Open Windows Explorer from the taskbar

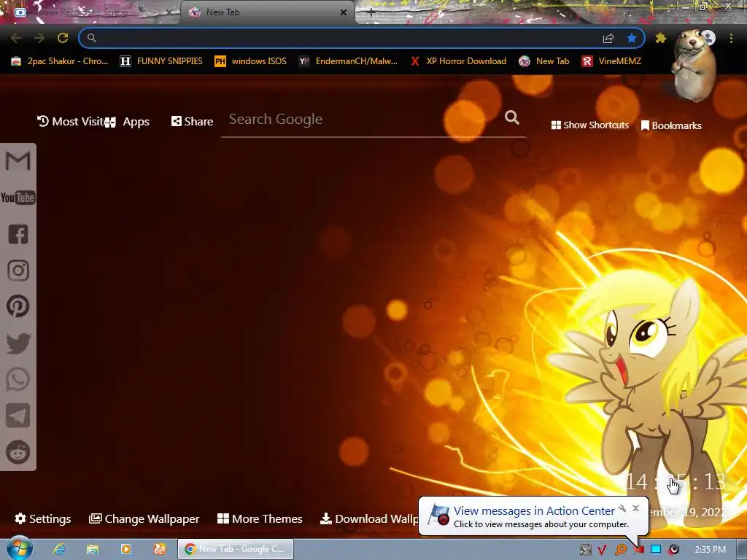tap(93, 549)
